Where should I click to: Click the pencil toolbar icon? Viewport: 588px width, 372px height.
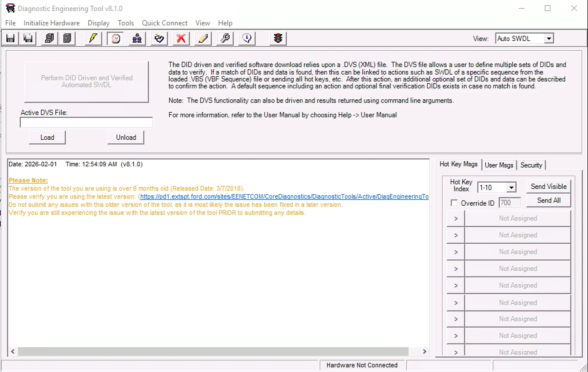203,38
